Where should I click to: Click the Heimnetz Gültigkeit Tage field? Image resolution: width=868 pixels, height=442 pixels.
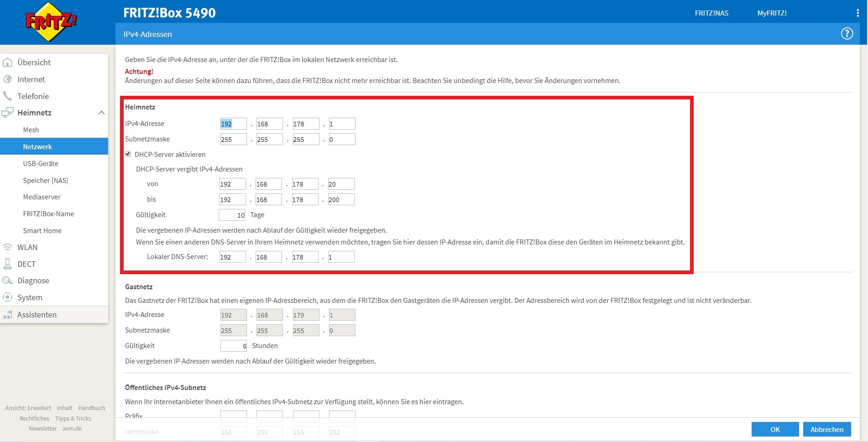[232, 215]
